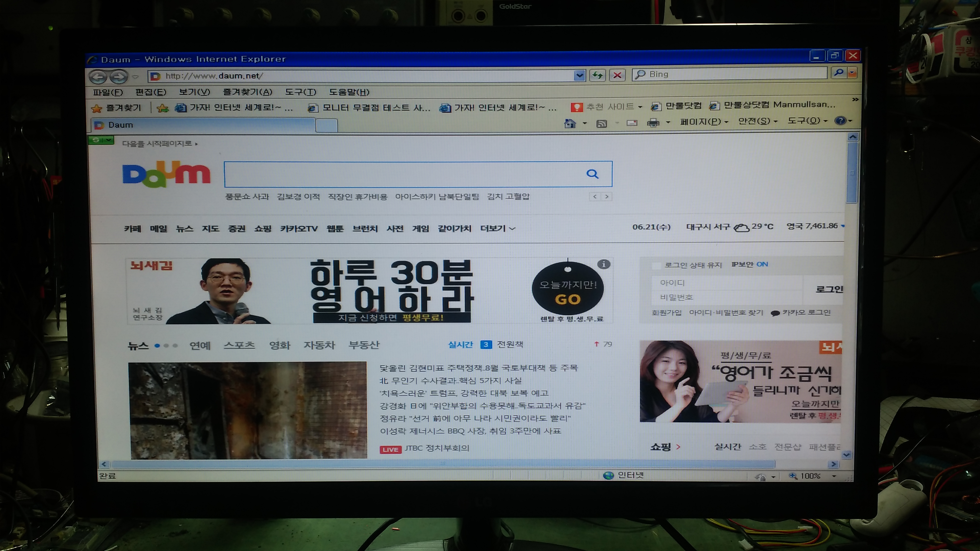Click the Refresh page icon

[x=597, y=75]
